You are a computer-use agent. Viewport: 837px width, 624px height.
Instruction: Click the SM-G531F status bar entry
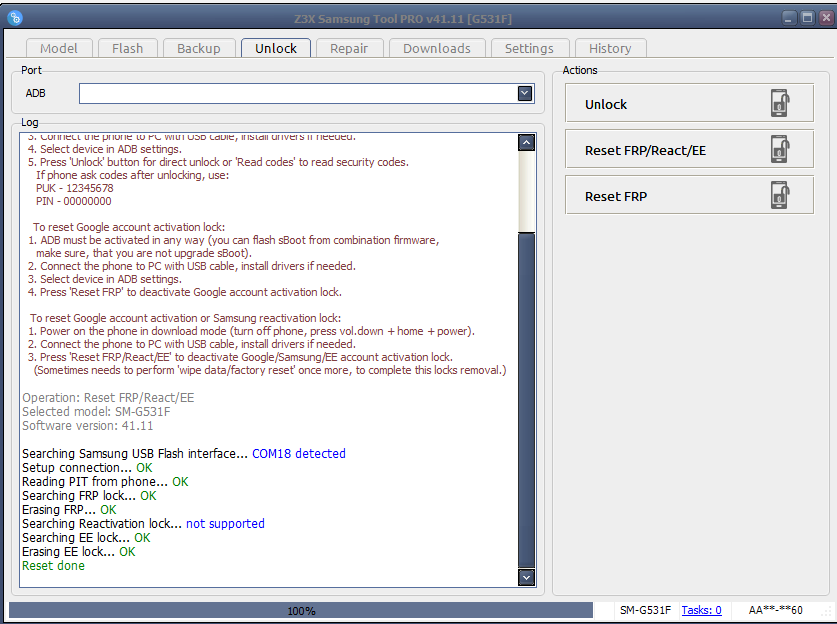coord(645,610)
